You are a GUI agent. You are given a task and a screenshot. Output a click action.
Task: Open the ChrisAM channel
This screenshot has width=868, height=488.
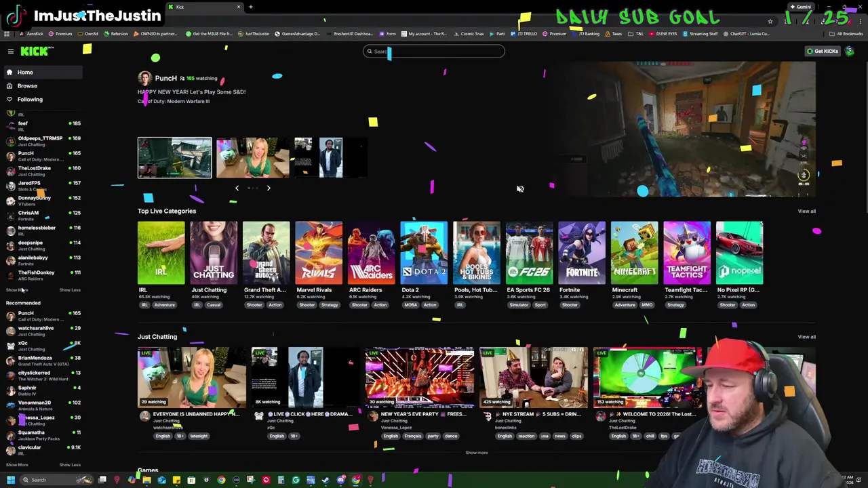tap(42, 216)
